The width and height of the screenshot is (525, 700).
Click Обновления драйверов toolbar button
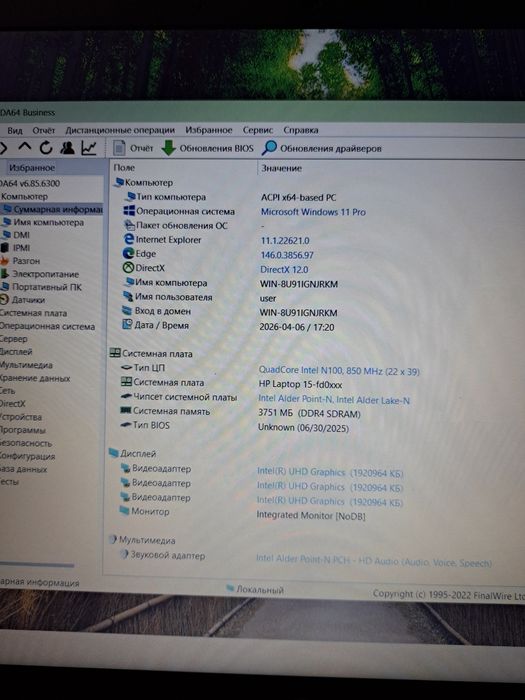322,148
